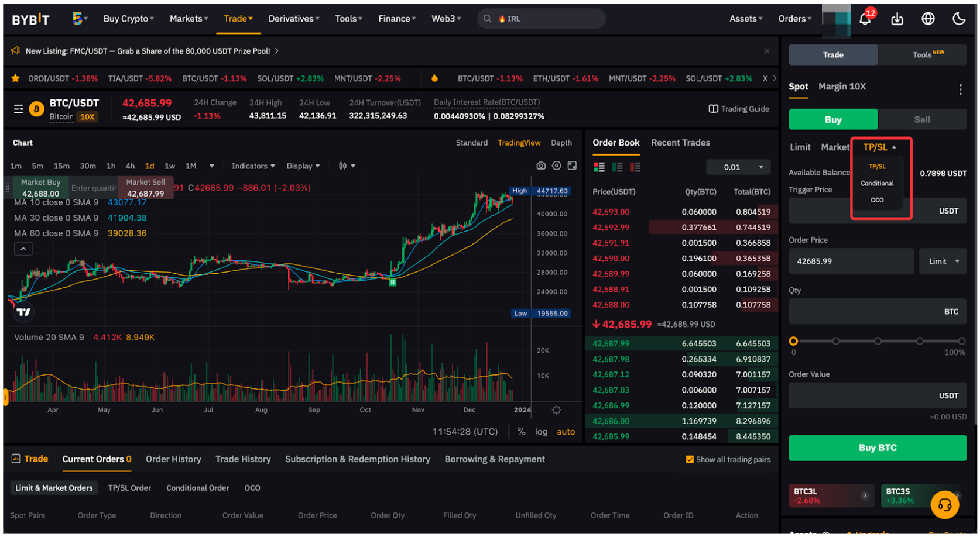Open the notifications bell icon
Screen dimensions: 980x537
pos(865,19)
